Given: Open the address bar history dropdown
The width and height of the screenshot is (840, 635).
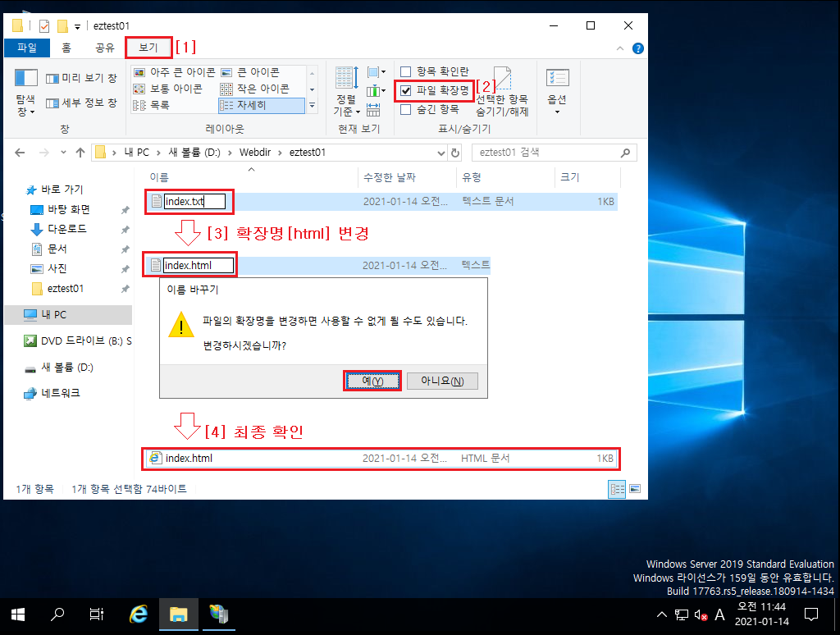Looking at the screenshot, I should coord(441,153).
